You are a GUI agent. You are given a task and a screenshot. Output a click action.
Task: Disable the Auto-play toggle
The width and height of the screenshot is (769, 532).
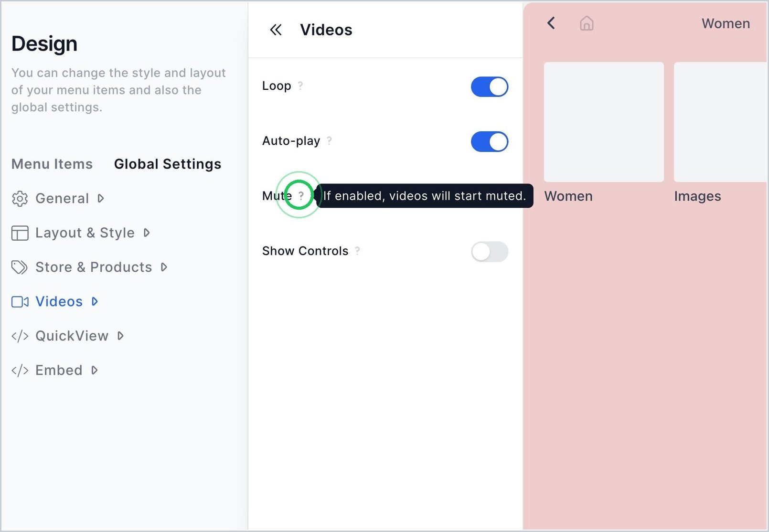coord(490,142)
